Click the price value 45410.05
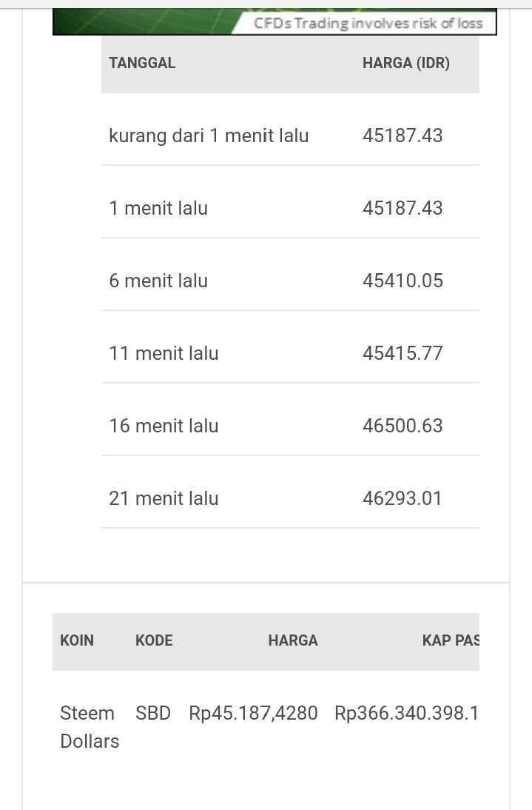The width and height of the screenshot is (532, 810). pyautogui.click(x=403, y=281)
